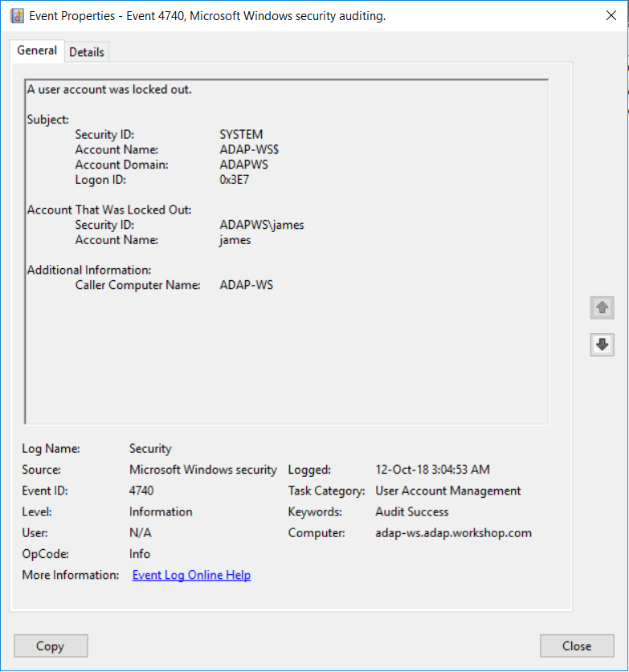This screenshot has width=629, height=672.
Task: Show previous event with up arrow
Action: click(x=602, y=307)
